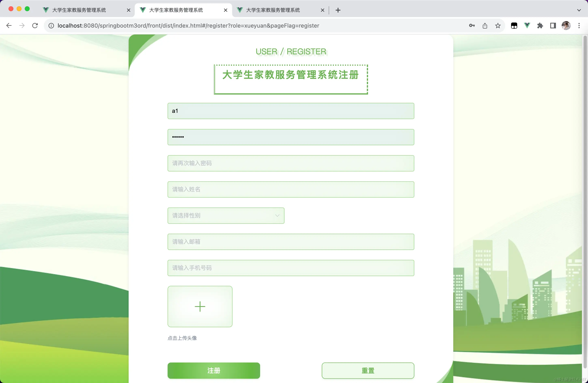Open the tab search chevron
This screenshot has height=383, width=588.
(579, 10)
